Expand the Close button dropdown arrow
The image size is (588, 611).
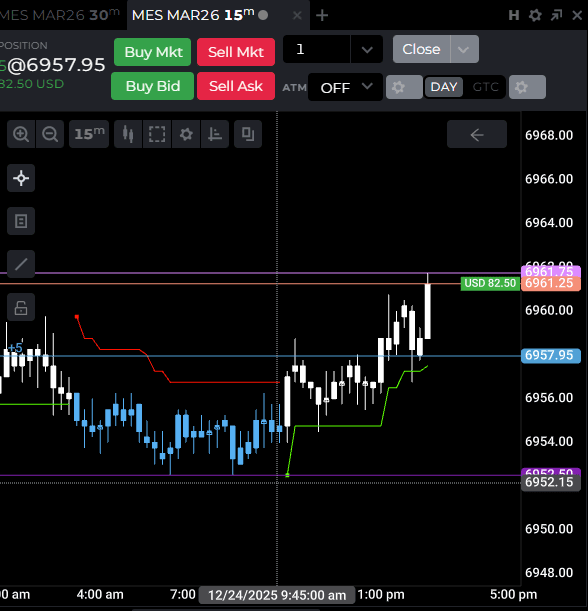(x=464, y=49)
